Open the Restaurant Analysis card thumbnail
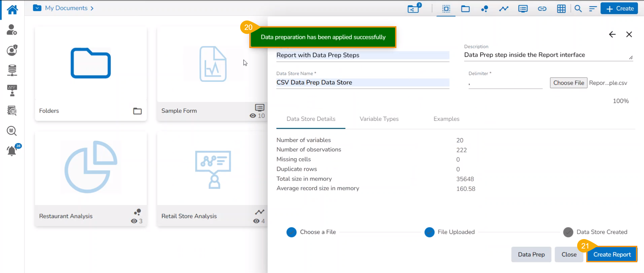This screenshot has width=644, height=273. pyautogui.click(x=91, y=168)
